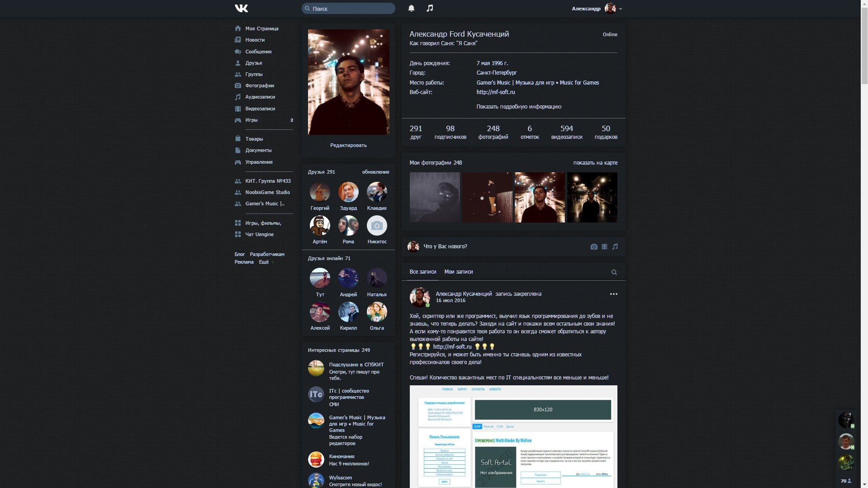Click the VK logo in header
The height and width of the screenshot is (488, 868).
(x=241, y=8)
